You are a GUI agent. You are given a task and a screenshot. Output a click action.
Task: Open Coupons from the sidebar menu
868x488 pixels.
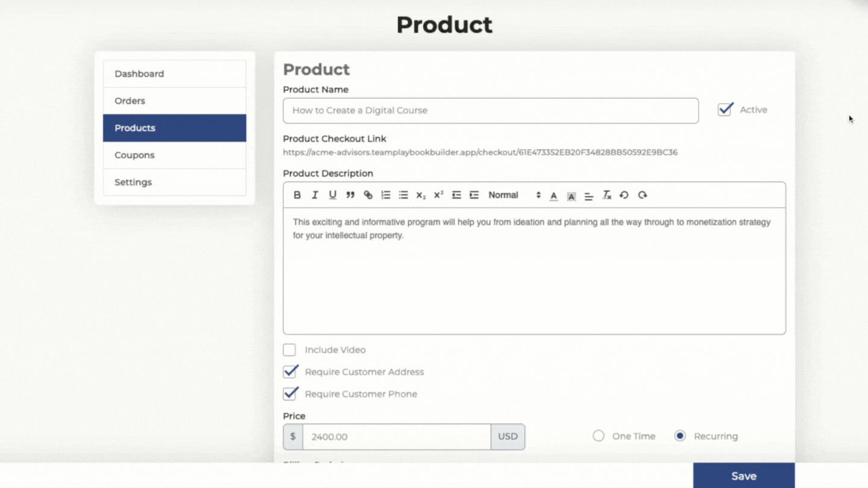click(x=174, y=155)
